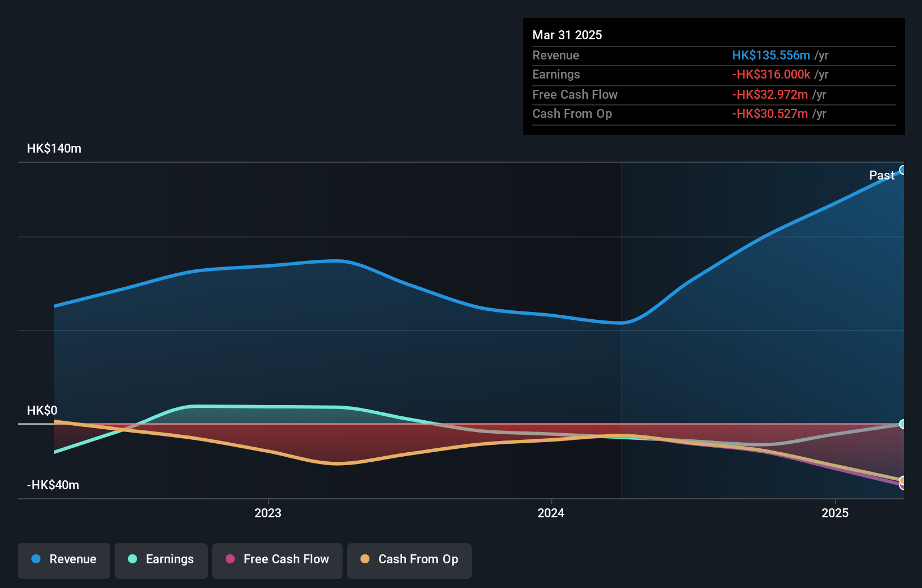
Task: Toggle the Cash From Op series visibility
Action: 409,559
